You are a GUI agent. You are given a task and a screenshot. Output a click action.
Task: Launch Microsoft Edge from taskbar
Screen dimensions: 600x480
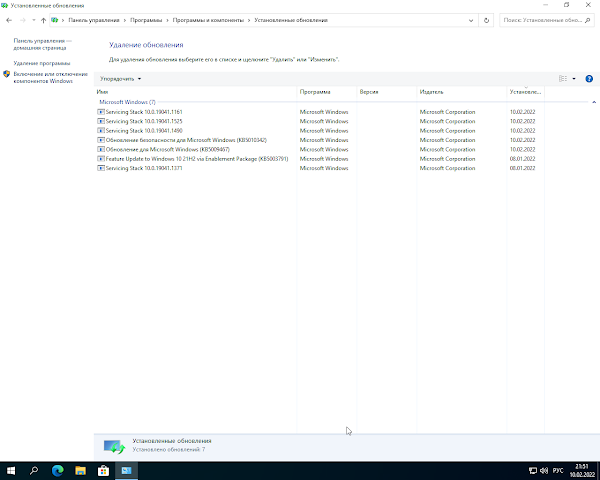(x=57, y=471)
